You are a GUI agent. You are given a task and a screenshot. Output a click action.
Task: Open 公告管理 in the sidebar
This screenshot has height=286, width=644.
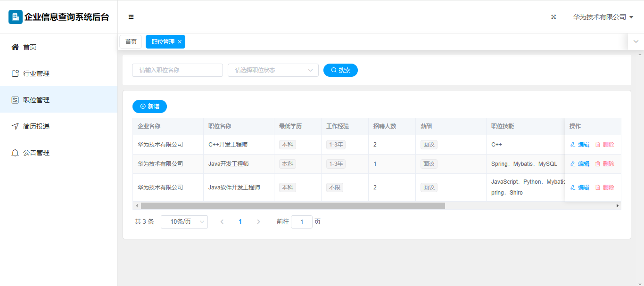click(36, 153)
